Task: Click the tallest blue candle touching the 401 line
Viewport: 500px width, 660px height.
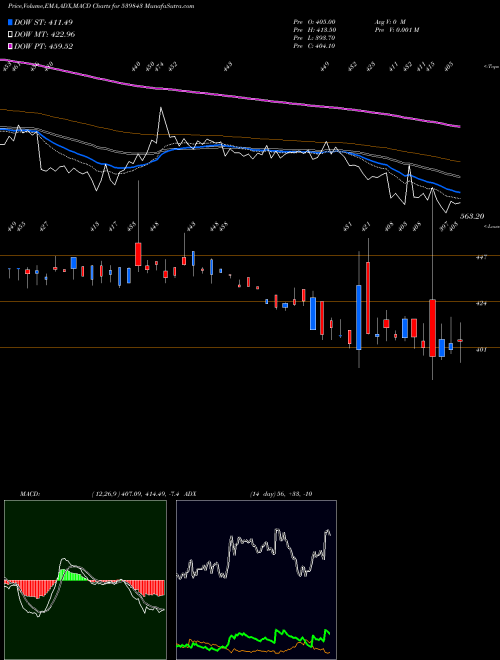Action: (x=359, y=317)
